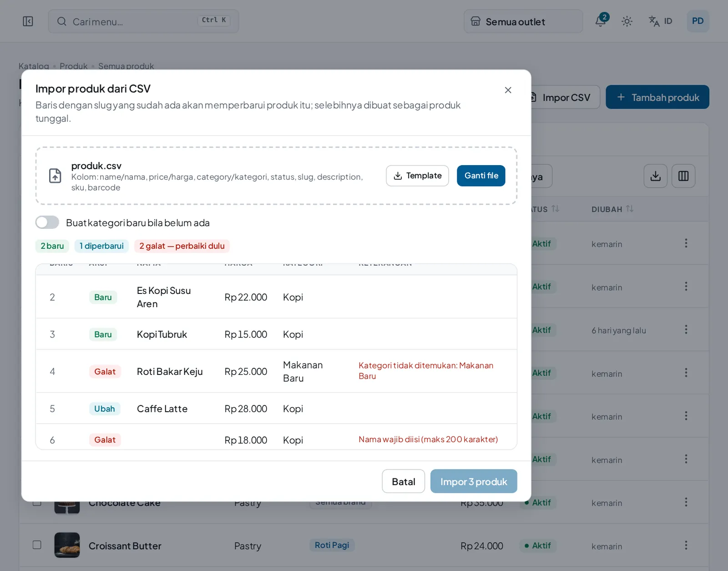Click the Impor CSV button behind dialog

[x=566, y=97]
